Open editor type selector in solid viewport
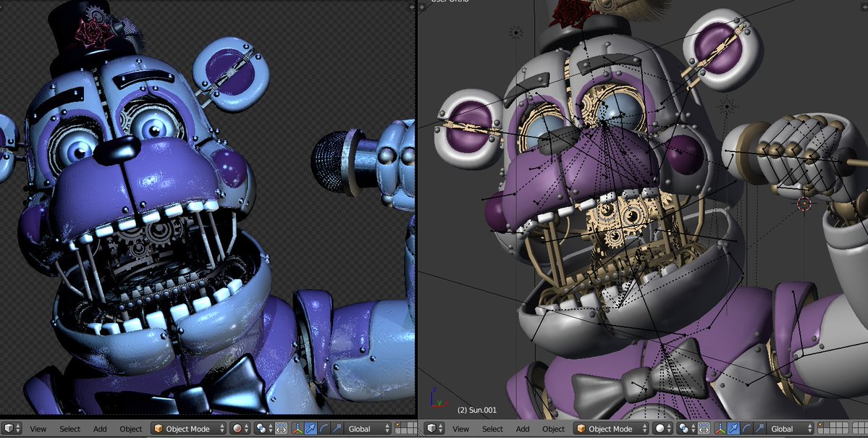 click(x=434, y=429)
